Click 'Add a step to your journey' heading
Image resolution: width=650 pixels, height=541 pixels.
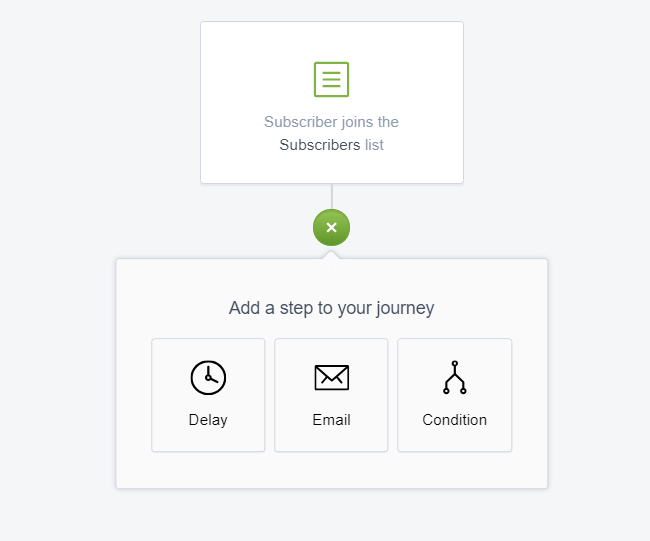point(332,308)
